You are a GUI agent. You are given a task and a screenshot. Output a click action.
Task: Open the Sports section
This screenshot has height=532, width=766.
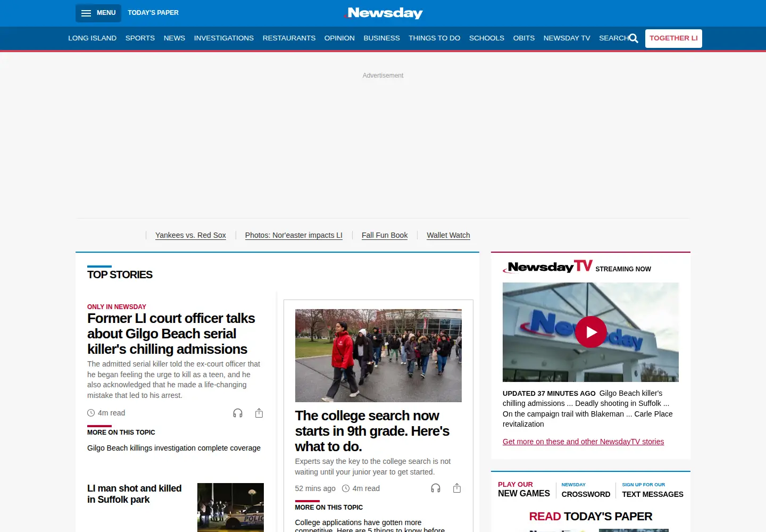coord(140,38)
